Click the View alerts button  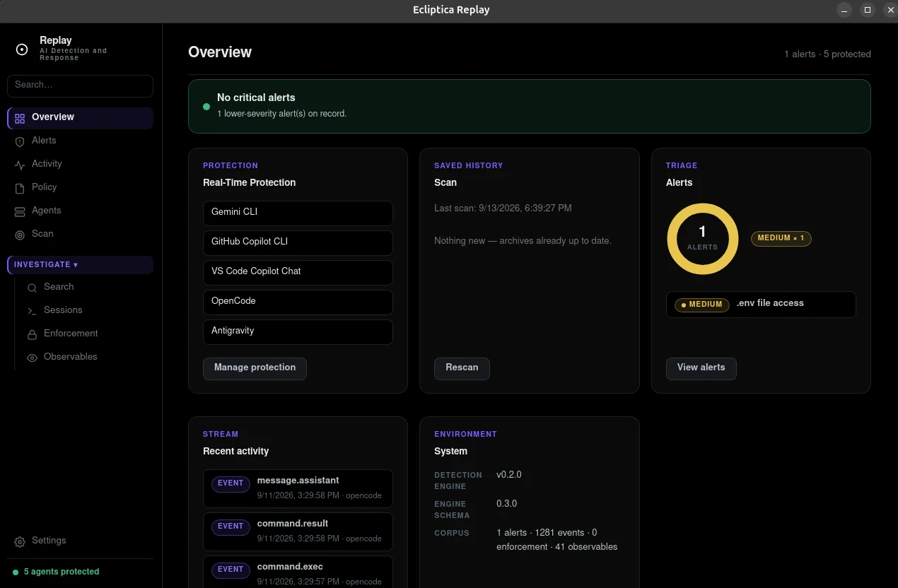(x=701, y=368)
